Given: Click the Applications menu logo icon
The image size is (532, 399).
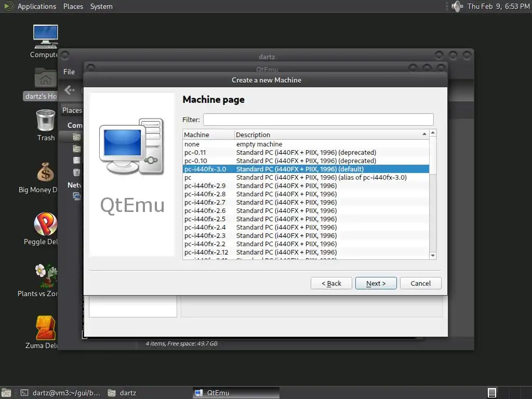Looking at the screenshot, I should [x=8, y=6].
